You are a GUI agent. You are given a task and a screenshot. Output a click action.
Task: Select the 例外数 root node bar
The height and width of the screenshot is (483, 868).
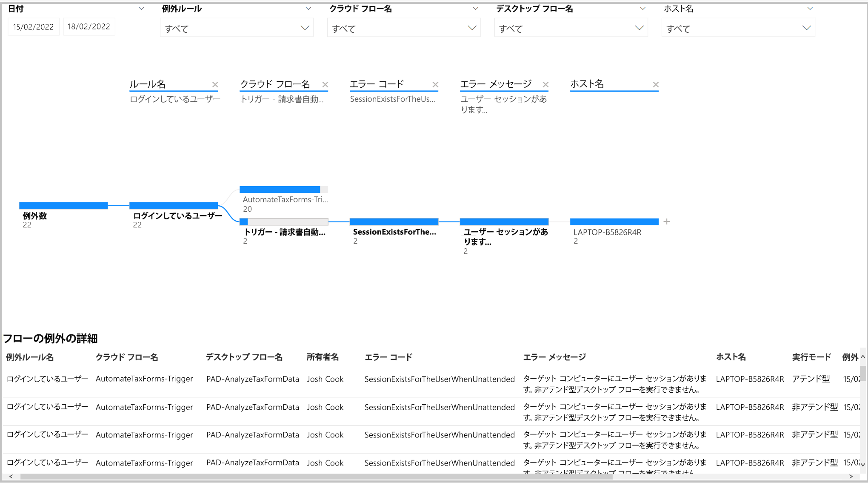[x=63, y=206]
